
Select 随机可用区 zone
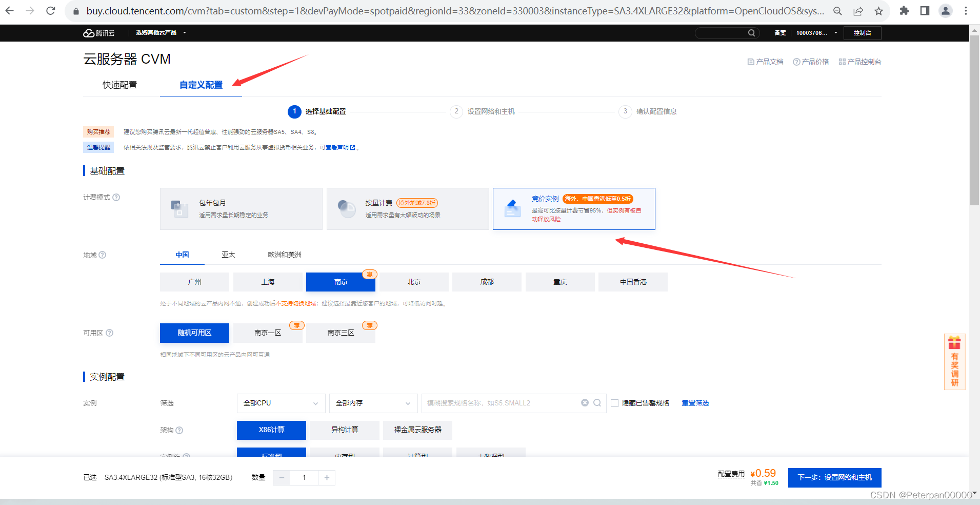point(194,333)
